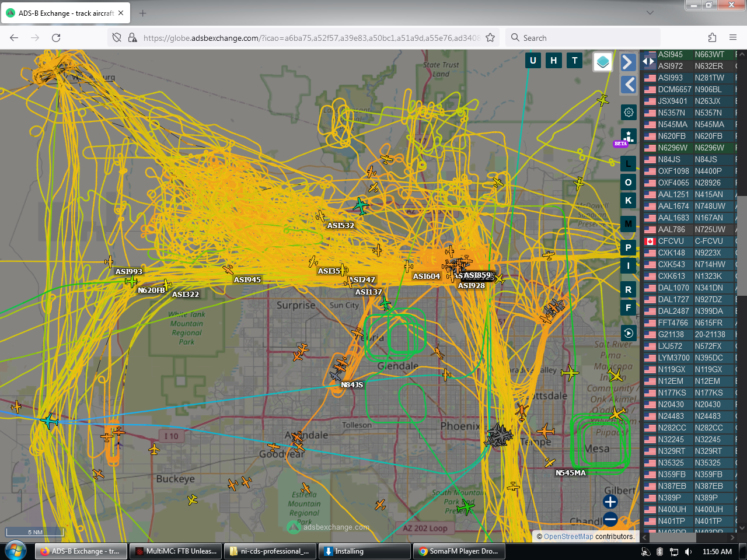Toggle the L map option
The height and width of the screenshot is (560, 747).
pyautogui.click(x=629, y=164)
